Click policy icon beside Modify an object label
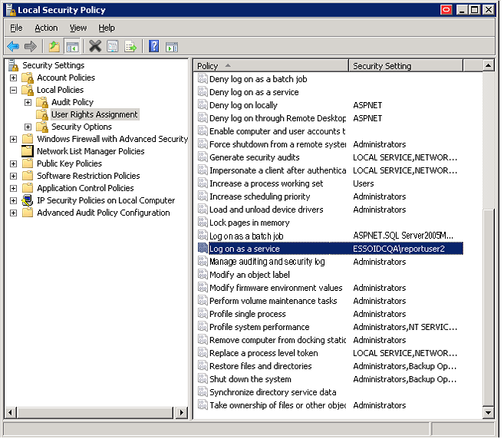 (x=203, y=274)
